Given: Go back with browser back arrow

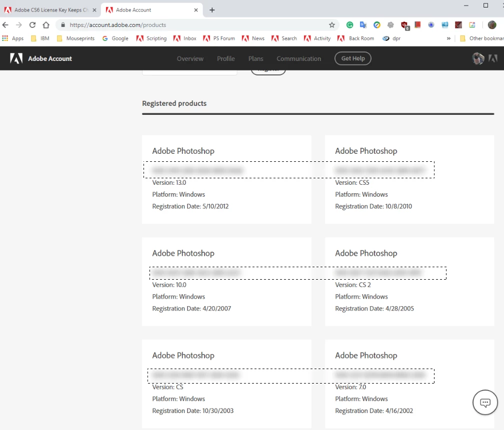Looking at the screenshot, I should tap(5, 25).
